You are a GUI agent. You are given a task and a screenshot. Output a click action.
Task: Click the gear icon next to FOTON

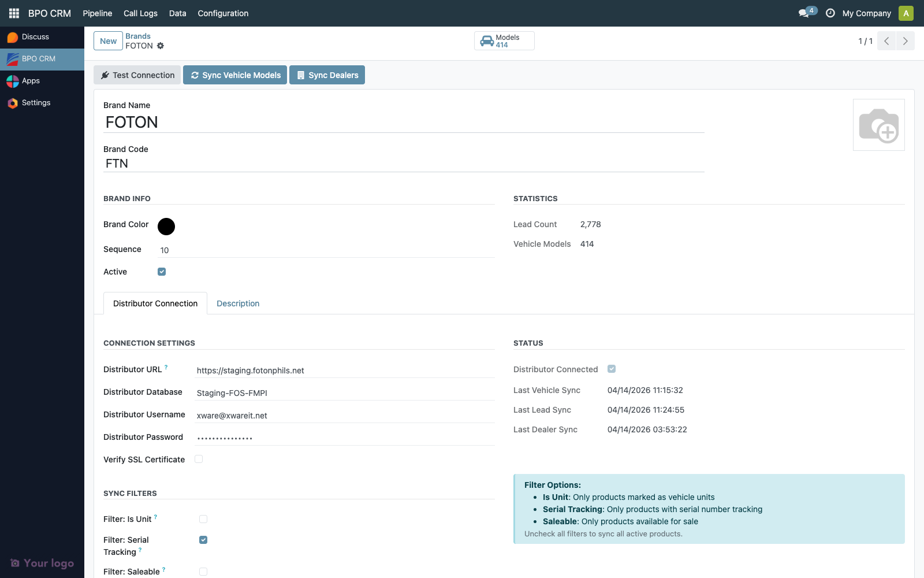(x=161, y=46)
